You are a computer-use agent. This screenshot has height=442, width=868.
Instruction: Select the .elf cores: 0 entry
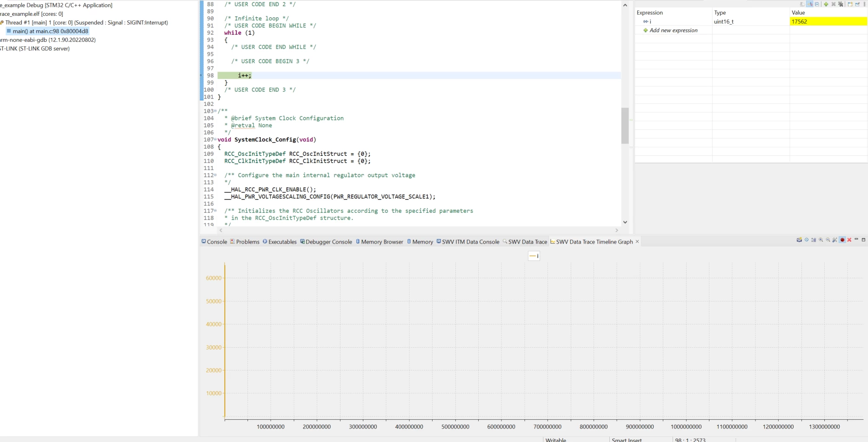32,14
